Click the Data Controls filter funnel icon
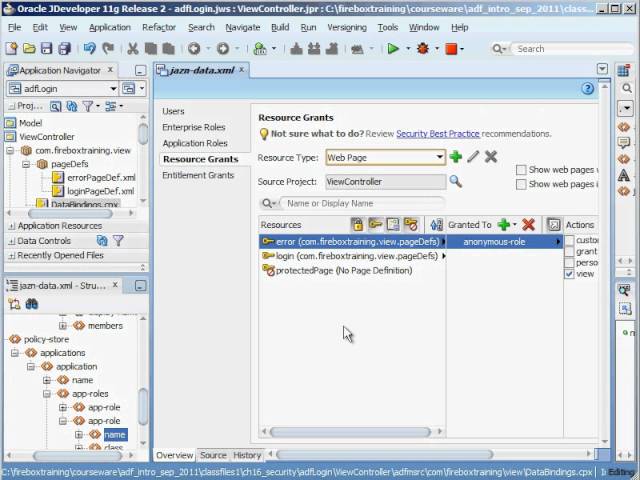The height and width of the screenshot is (480, 640). pos(118,240)
